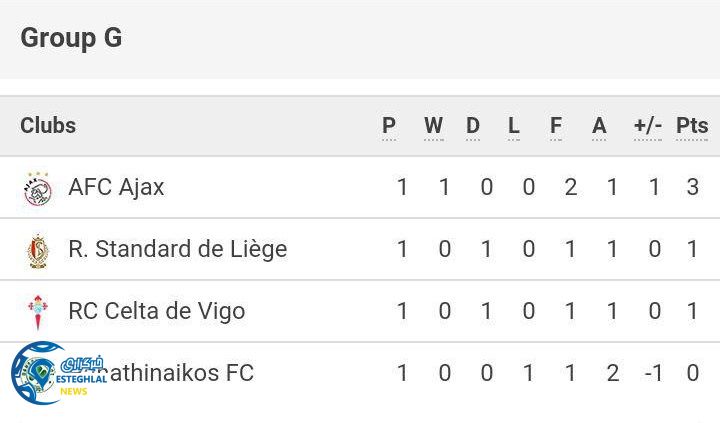Click the AFC Ajax club crest icon

point(37,188)
